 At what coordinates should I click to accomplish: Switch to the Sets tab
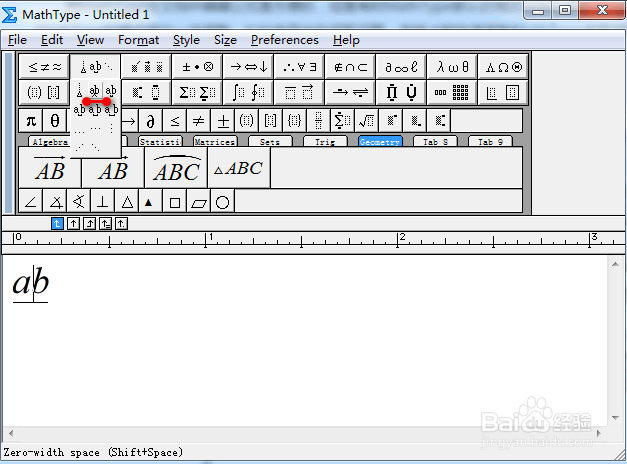[x=270, y=142]
